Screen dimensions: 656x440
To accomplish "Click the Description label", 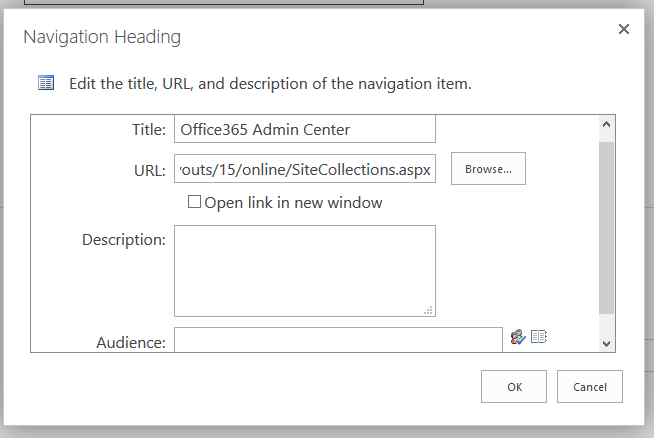I will coord(124,240).
